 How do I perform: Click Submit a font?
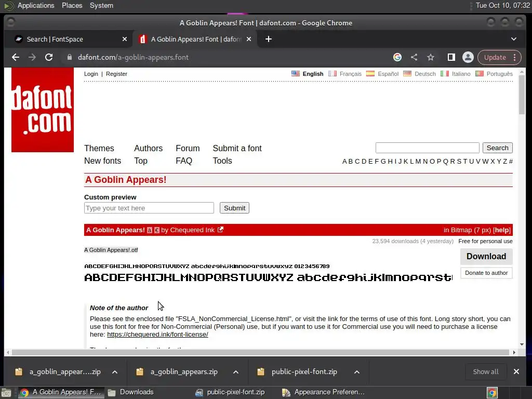pyautogui.click(x=237, y=148)
